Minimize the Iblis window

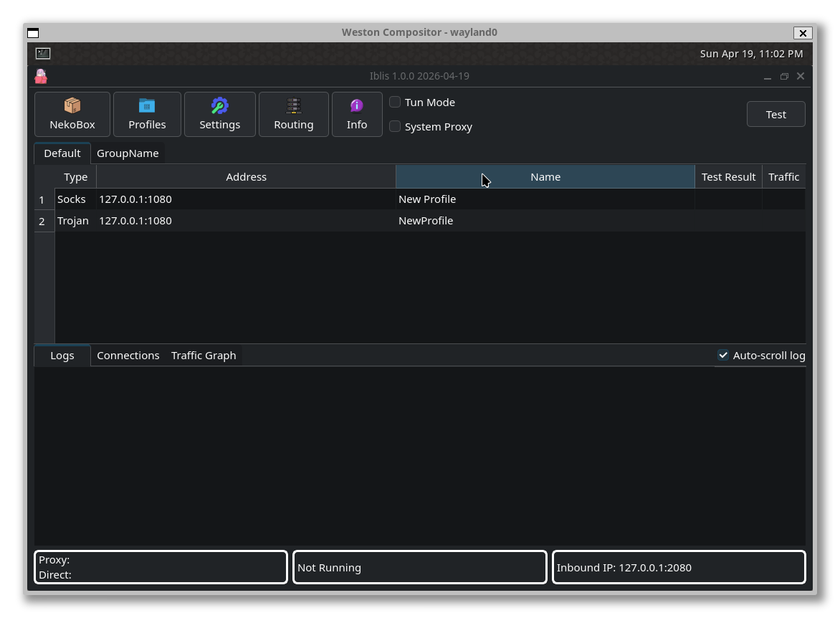point(768,77)
